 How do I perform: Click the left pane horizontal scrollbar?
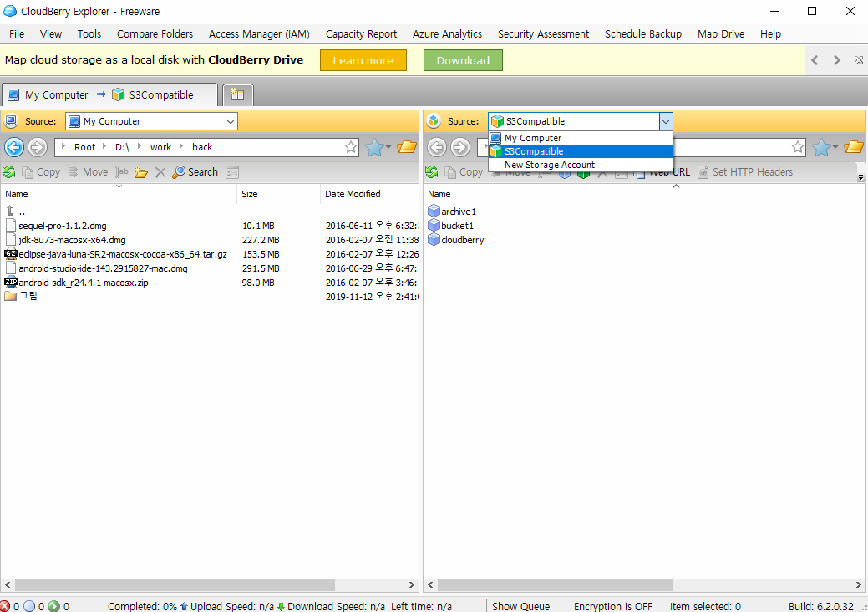(175, 585)
